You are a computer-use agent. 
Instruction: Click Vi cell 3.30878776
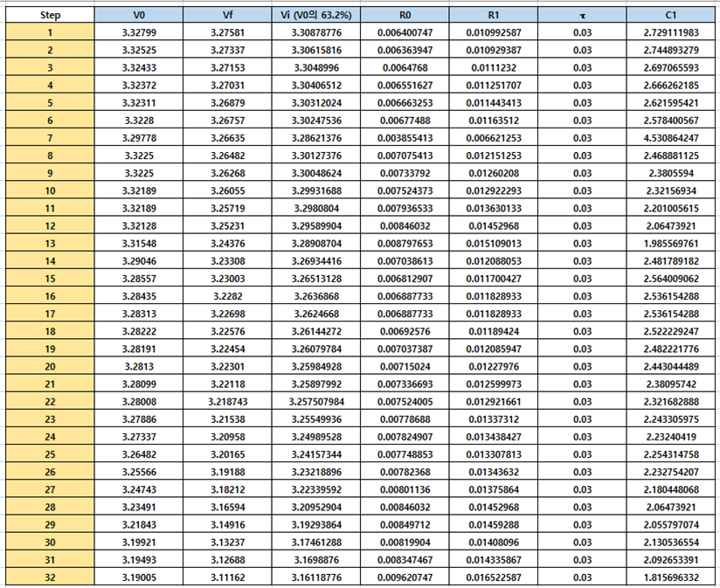[316, 32]
